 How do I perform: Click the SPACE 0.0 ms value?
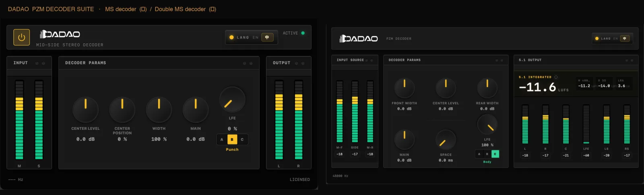(x=446, y=160)
